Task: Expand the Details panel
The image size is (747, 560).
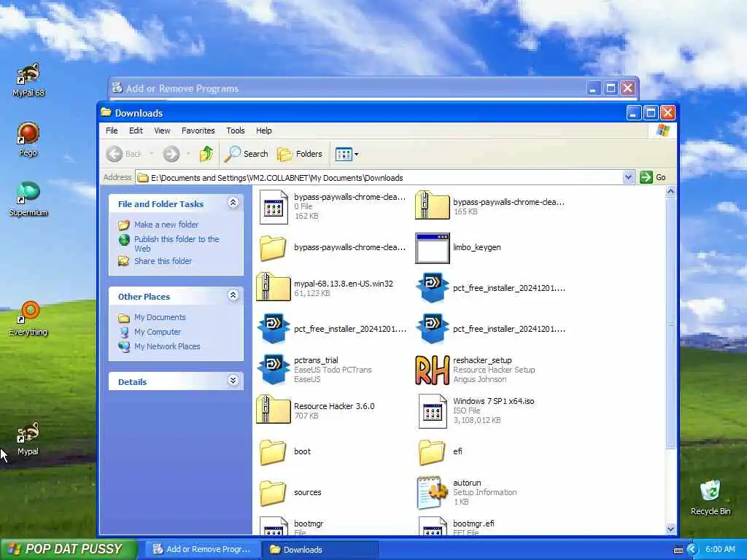Action: tap(233, 381)
